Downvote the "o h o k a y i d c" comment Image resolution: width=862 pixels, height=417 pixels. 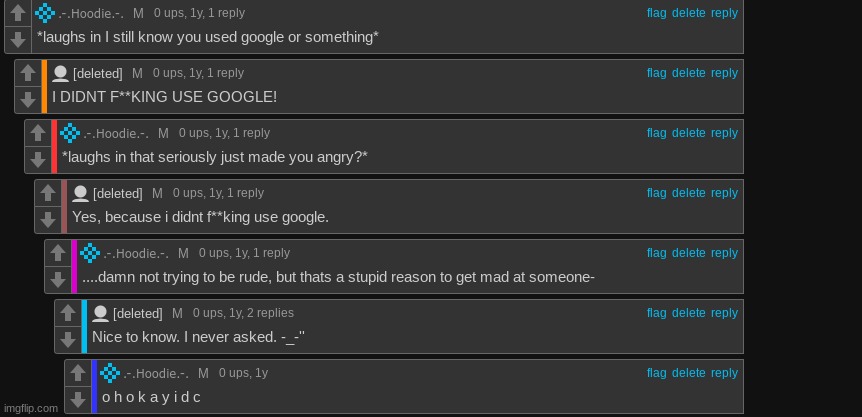[78, 399]
